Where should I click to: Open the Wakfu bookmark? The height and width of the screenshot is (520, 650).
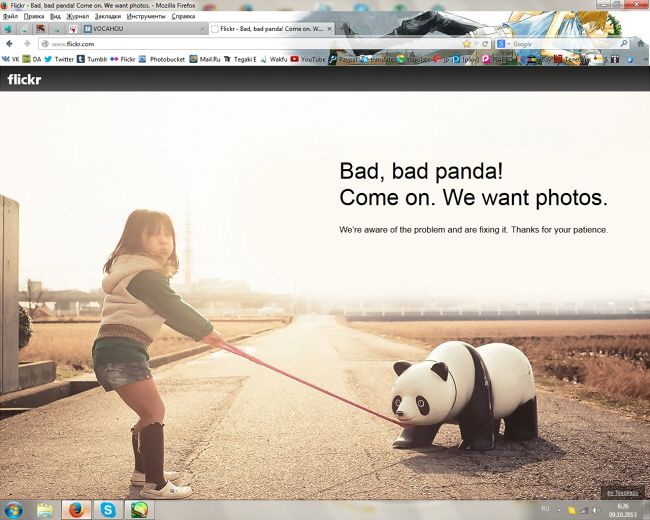pyautogui.click(x=274, y=59)
